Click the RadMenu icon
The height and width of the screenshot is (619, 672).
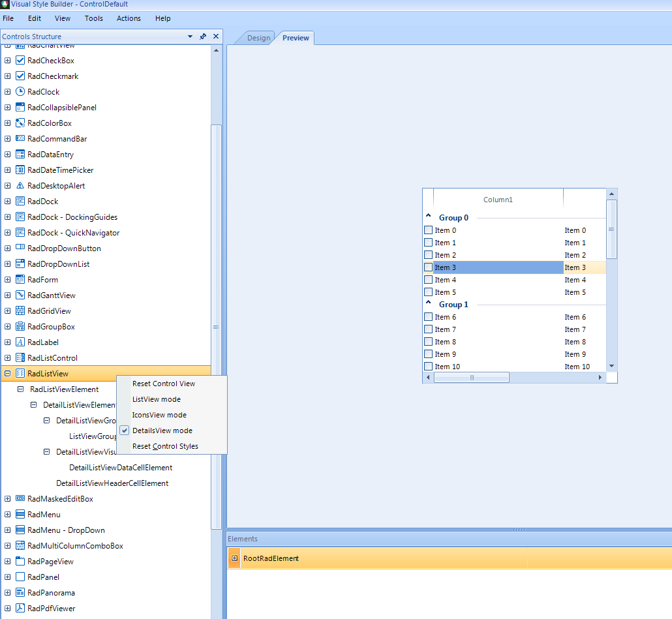coord(20,515)
